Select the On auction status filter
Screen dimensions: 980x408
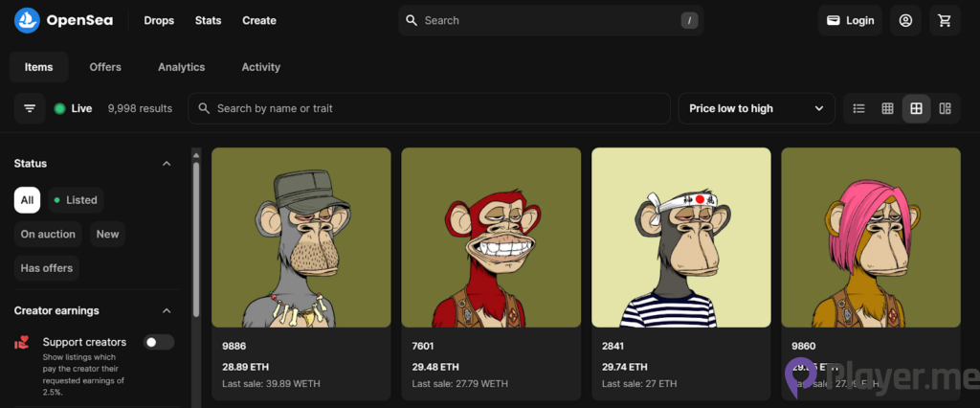tap(48, 235)
